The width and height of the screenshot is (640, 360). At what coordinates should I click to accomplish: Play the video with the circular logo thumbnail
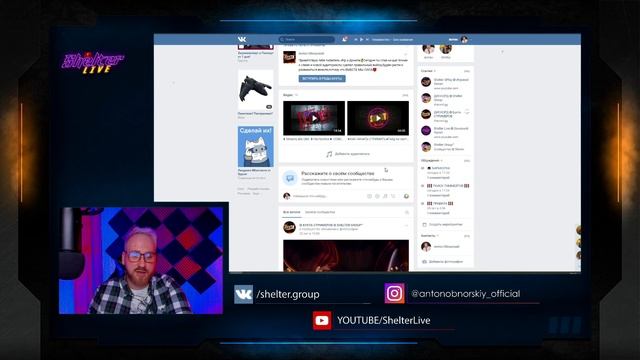coord(378,118)
